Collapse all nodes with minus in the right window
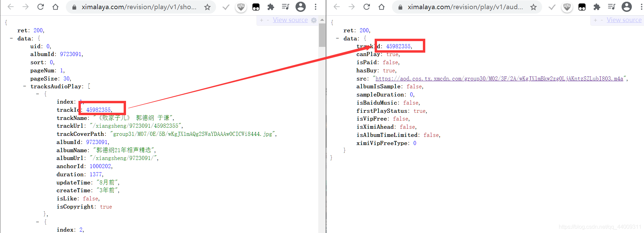Image resolution: width=644 pixels, height=233 pixels. [x=602, y=20]
